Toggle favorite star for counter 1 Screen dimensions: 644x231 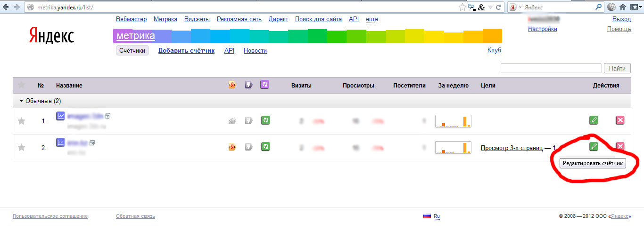21,121
